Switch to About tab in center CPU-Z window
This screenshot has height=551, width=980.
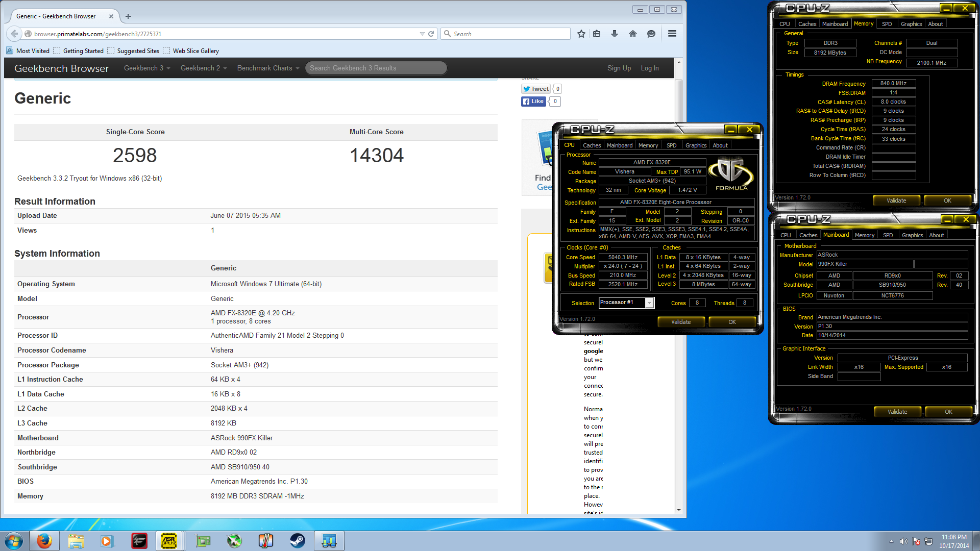click(x=720, y=145)
